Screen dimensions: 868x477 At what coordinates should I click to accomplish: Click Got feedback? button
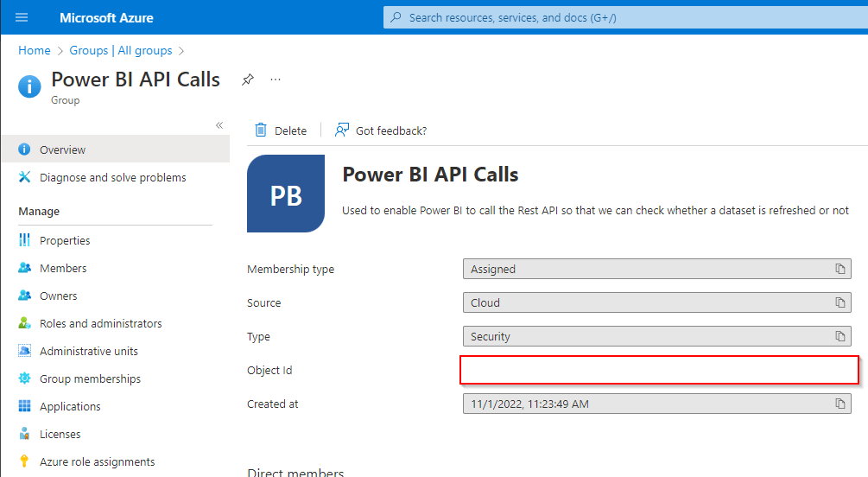coord(381,130)
